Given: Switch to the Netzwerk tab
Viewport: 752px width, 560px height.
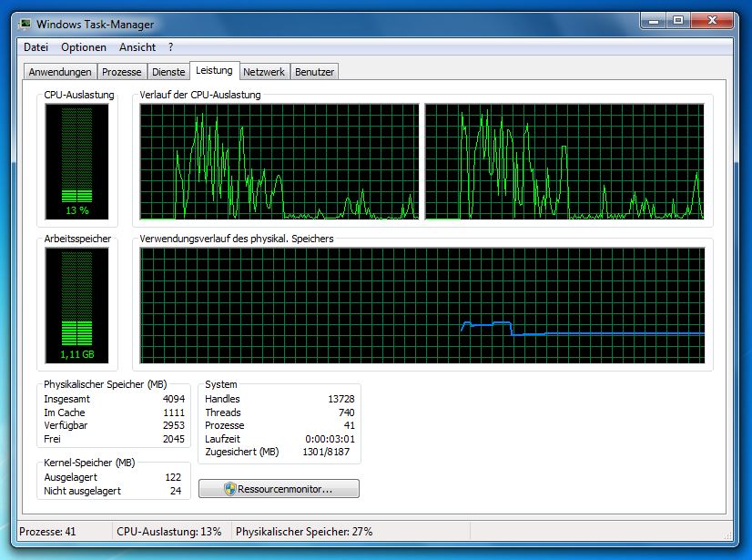Looking at the screenshot, I should pos(264,72).
